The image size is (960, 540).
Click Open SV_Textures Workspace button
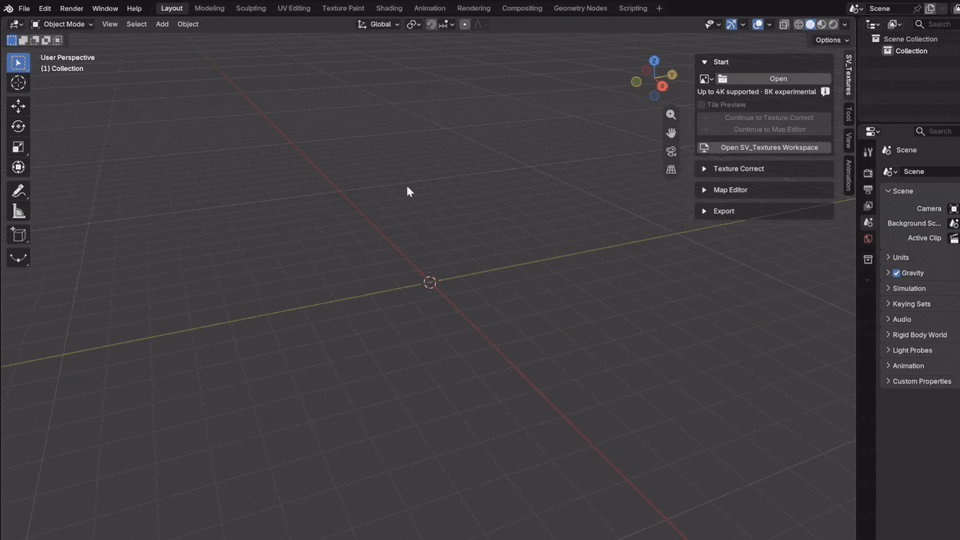764,148
